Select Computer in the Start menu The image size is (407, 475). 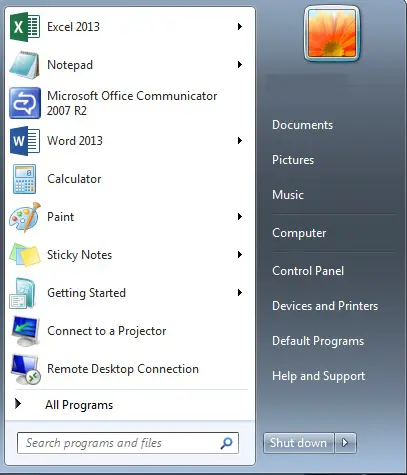(299, 233)
